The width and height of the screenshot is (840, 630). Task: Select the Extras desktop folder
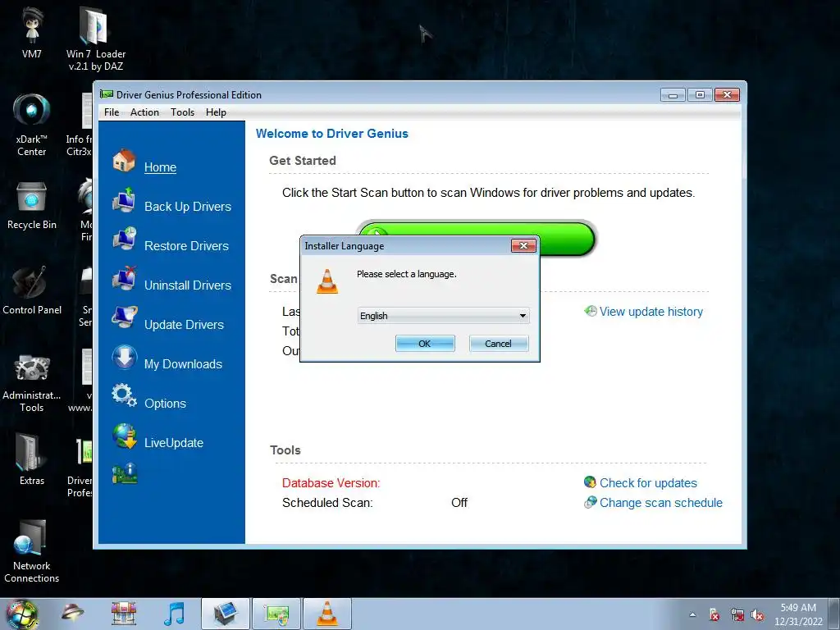point(32,459)
